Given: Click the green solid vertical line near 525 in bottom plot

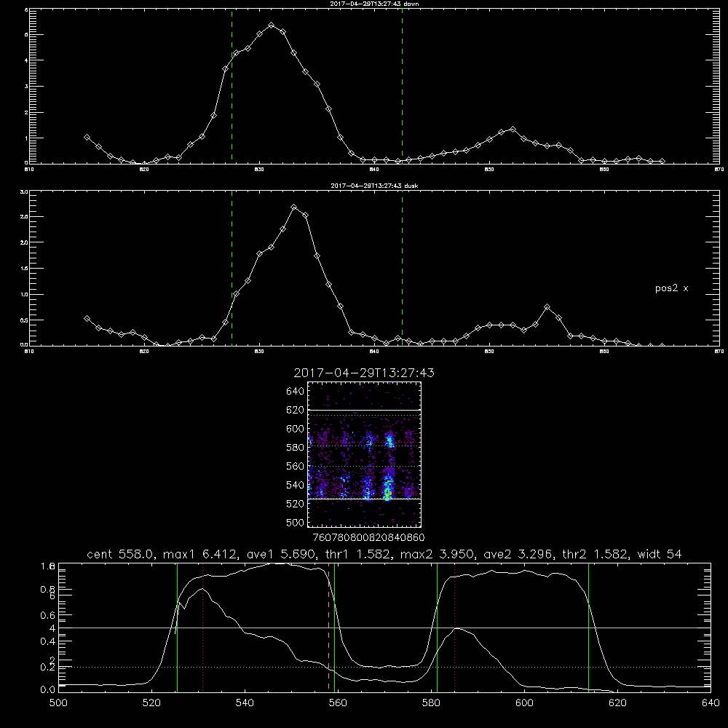Looking at the screenshot, I should coord(177,628).
